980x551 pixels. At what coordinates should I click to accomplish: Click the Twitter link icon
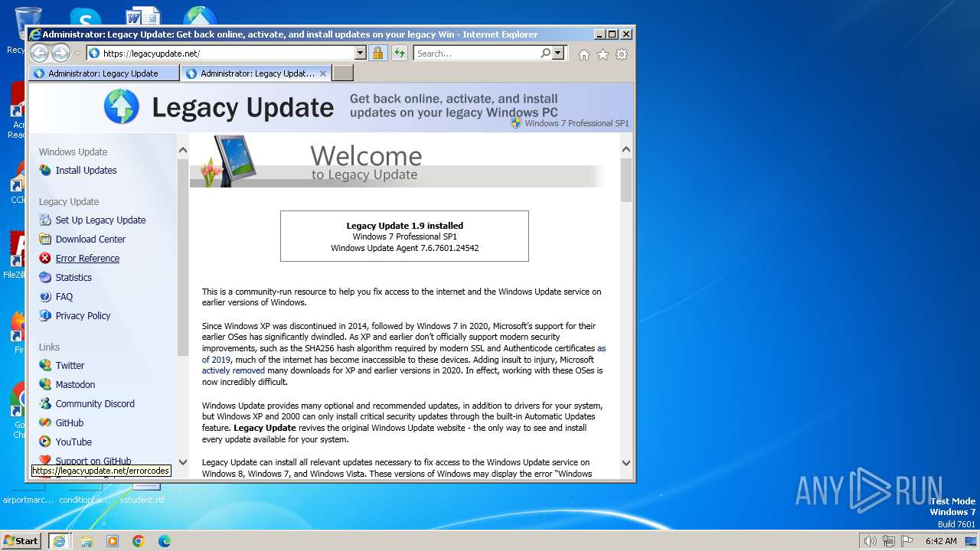coord(45,365)
